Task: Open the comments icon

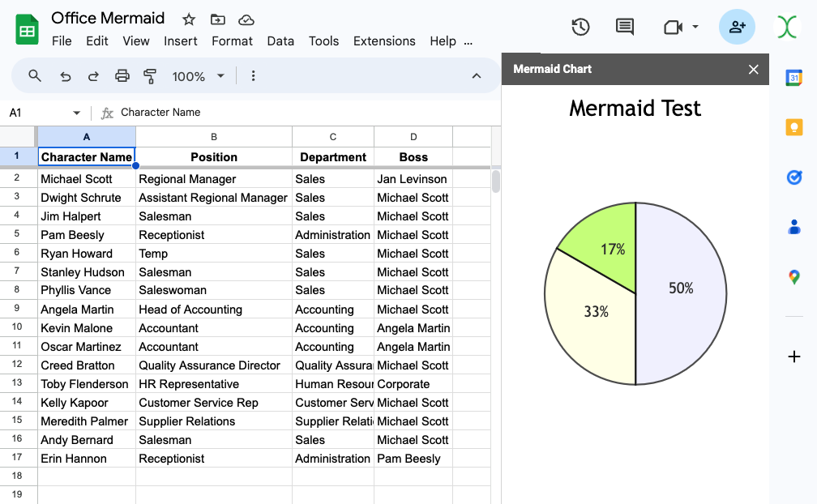Action: point(625,28)
